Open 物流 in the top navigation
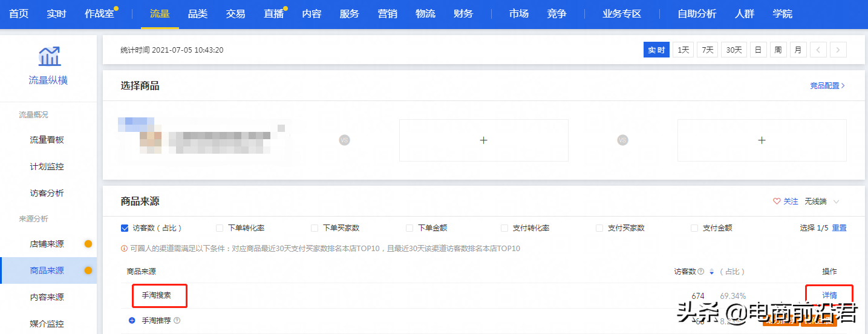The image size is (868, 334). (426, 14)
